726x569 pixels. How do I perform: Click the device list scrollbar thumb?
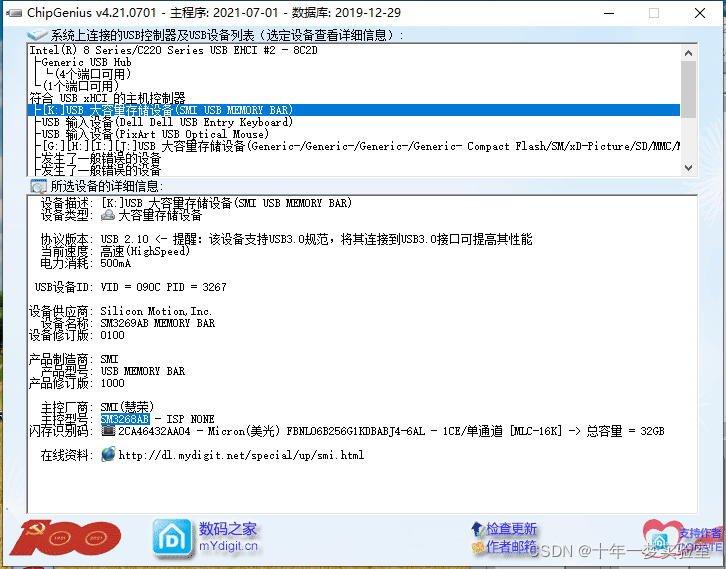point(688,89)
